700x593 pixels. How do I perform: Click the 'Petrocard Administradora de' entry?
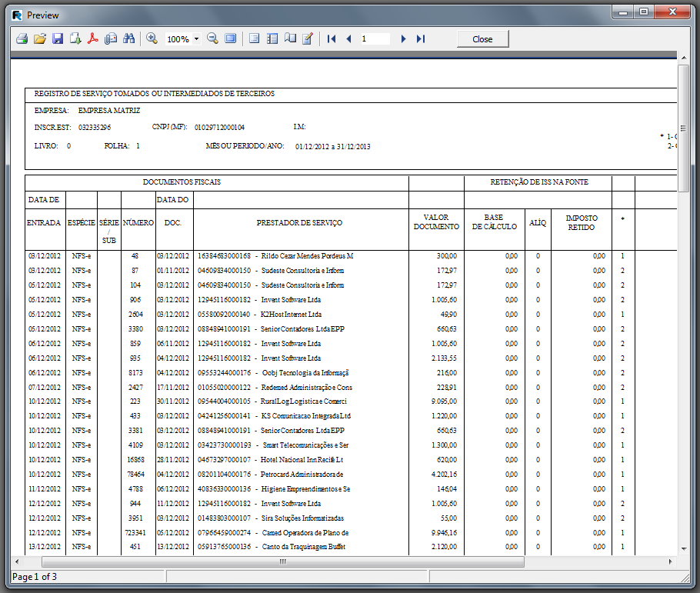click(302, 475)
